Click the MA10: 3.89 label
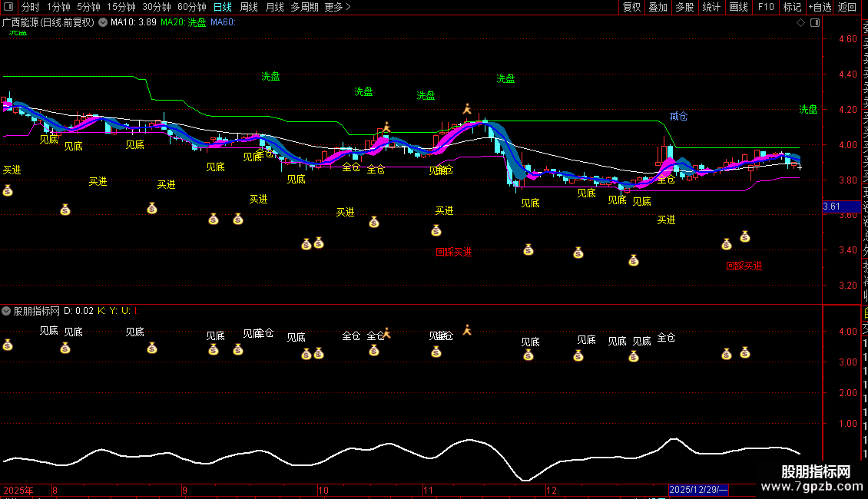868x499 pixels. pyautogui.click(x=134, y=22)
